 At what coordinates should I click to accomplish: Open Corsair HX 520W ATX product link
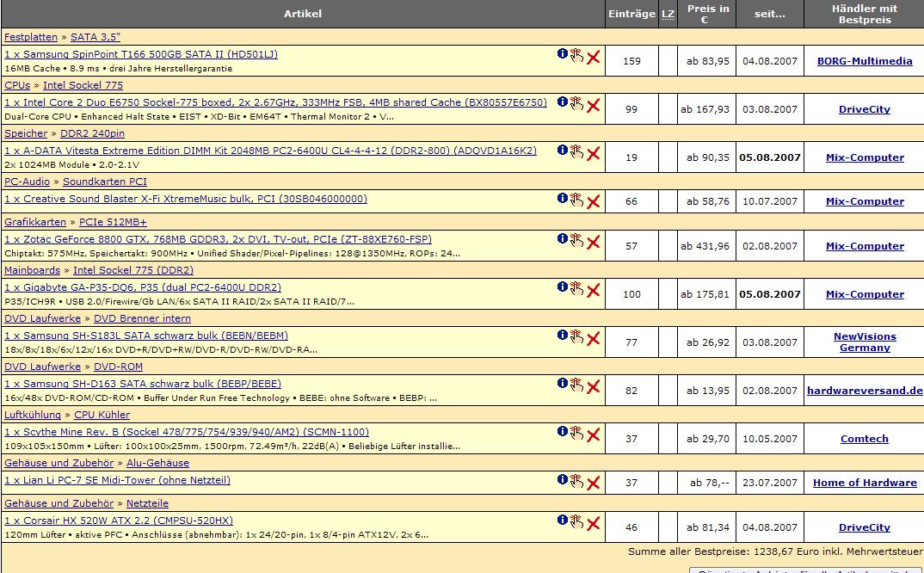point(119,521)
